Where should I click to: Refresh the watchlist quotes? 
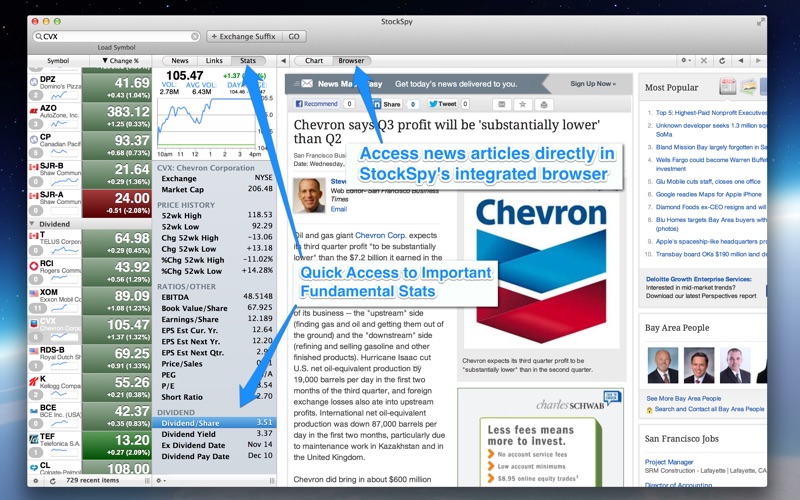click(x=52, y=481)
